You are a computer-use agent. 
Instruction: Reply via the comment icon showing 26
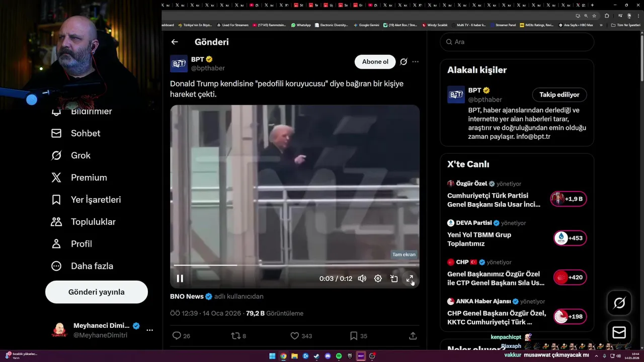point(181,336)
